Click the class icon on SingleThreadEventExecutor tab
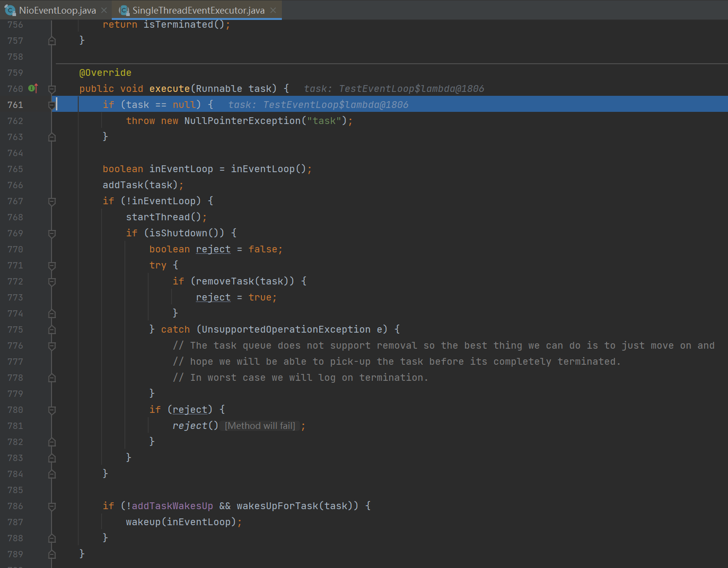This screenshot has width=728, height=568. (x=124, y=10)
